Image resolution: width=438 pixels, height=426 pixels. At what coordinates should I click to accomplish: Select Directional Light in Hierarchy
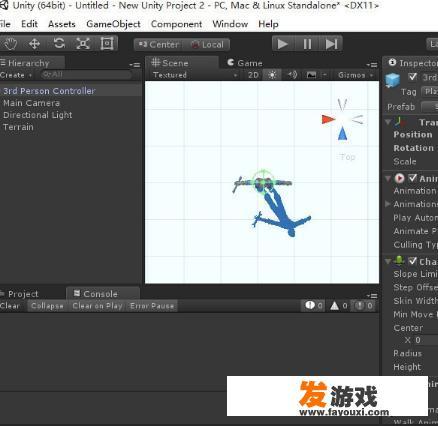point(71,115)
